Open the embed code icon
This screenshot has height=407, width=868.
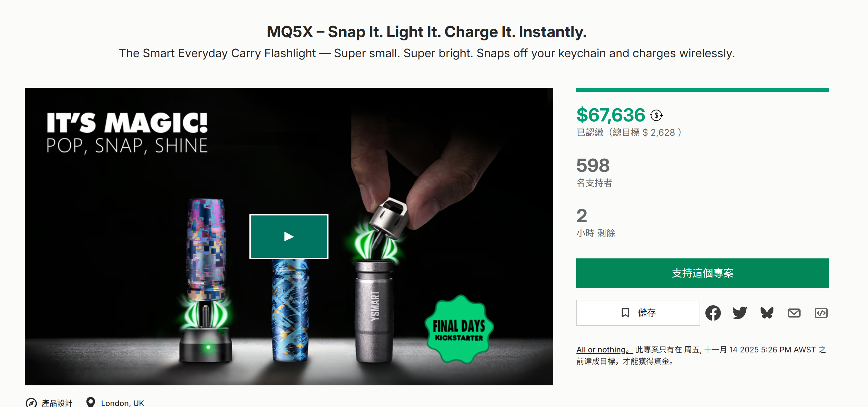tap(821, 313)
